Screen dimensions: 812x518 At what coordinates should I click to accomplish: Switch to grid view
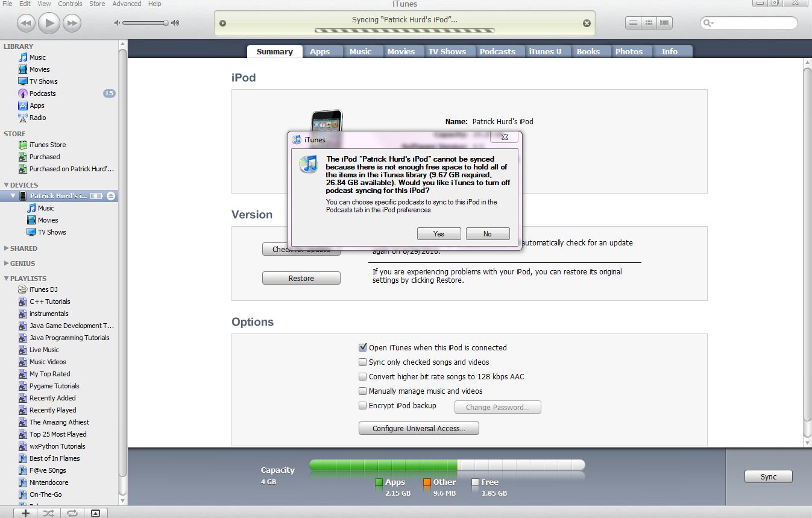click(649, 23)
